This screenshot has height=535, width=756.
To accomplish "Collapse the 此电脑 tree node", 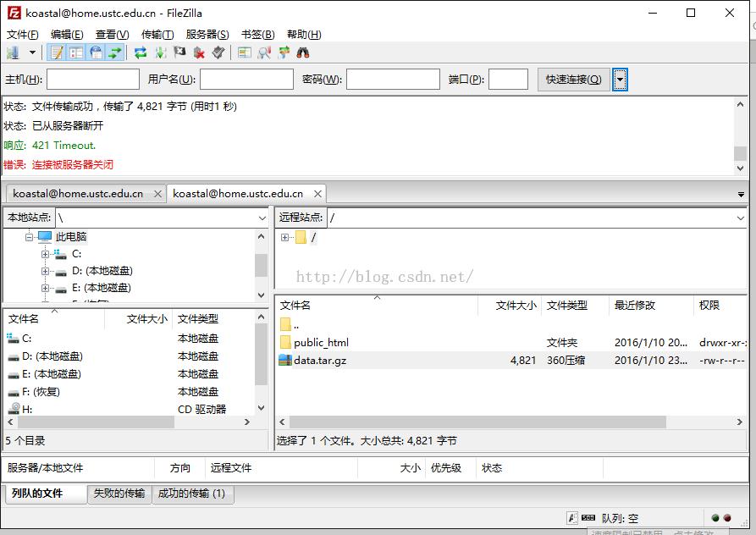I will point(29,237).
